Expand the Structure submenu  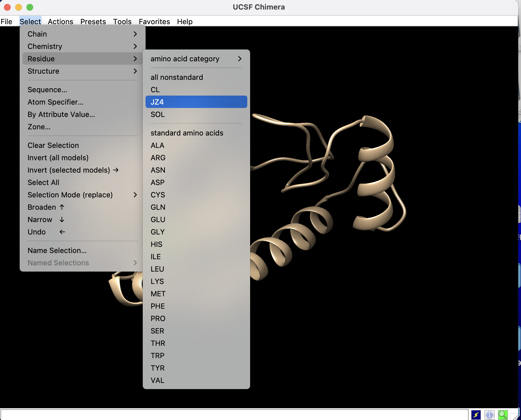(82, 71)
